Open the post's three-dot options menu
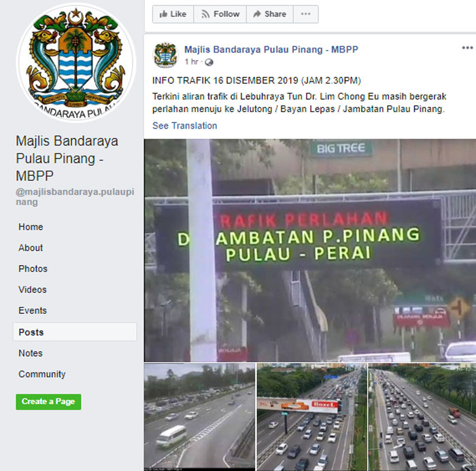 click(467, 48)
